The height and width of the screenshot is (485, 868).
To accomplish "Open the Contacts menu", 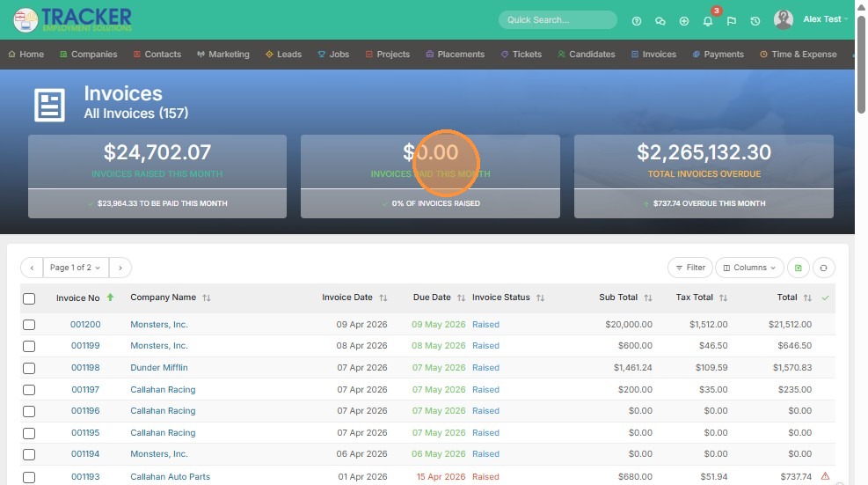I will click(x=157, y=55).
